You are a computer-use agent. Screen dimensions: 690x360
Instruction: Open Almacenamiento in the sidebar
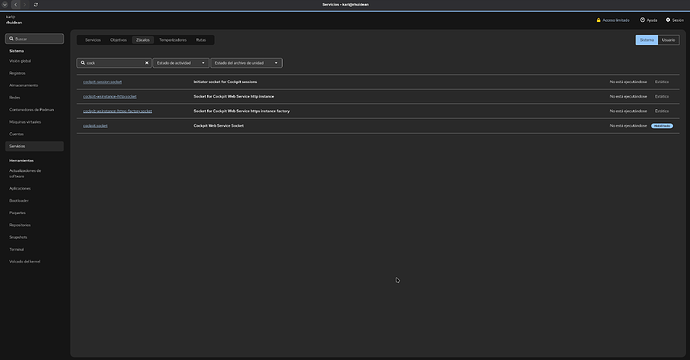(x=34, y=85)
